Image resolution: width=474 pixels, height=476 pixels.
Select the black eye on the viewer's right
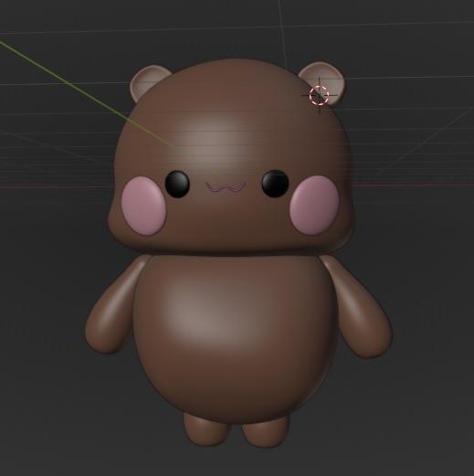pyautogui.click(x=275, y=184)
